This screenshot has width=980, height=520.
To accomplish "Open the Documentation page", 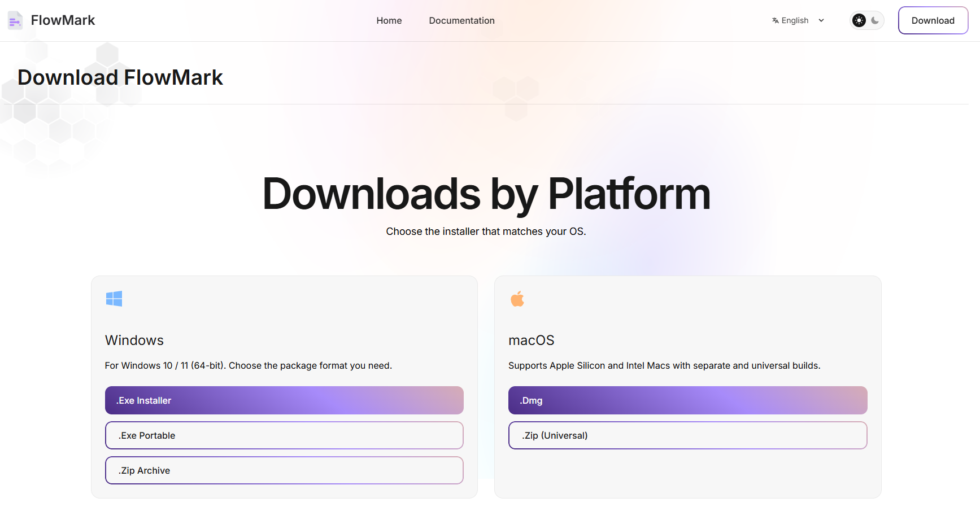I will pyautogui.click(x=461, y=20).
